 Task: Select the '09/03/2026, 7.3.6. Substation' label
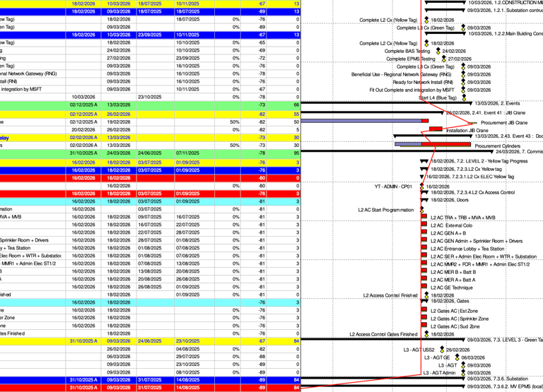tap(498, 379)
